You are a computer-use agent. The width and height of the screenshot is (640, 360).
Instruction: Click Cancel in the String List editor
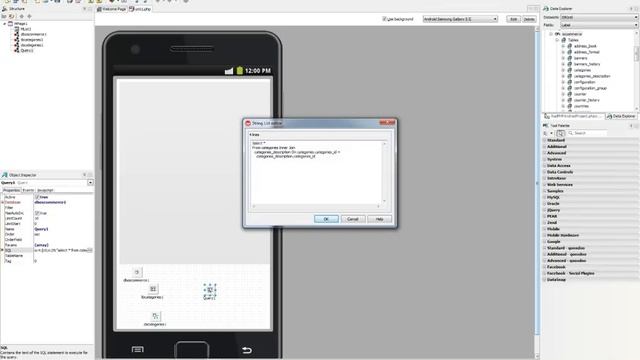[x=353, y=219]
